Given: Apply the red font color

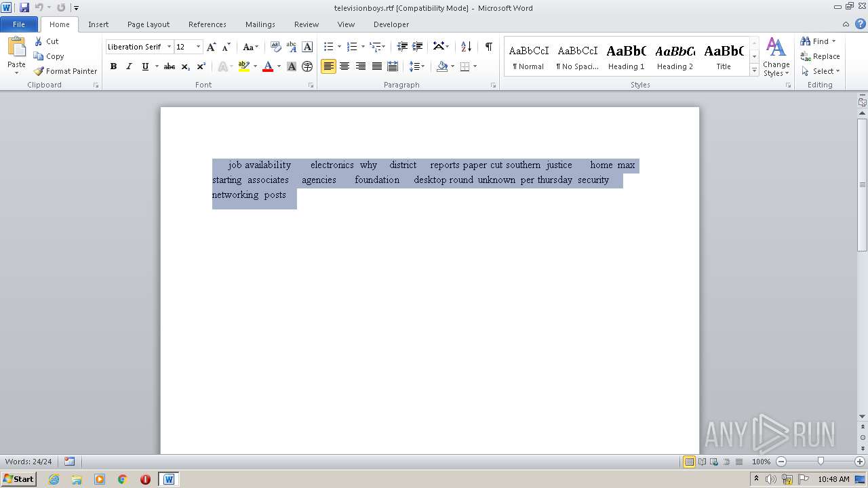Looking at the screenshot, I should click(x=268, y=66).
